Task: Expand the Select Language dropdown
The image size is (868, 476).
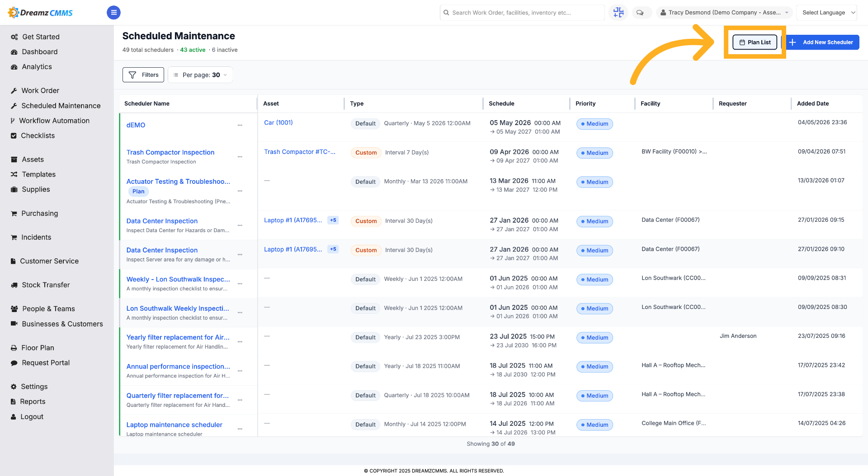Action: click(826, 13)
